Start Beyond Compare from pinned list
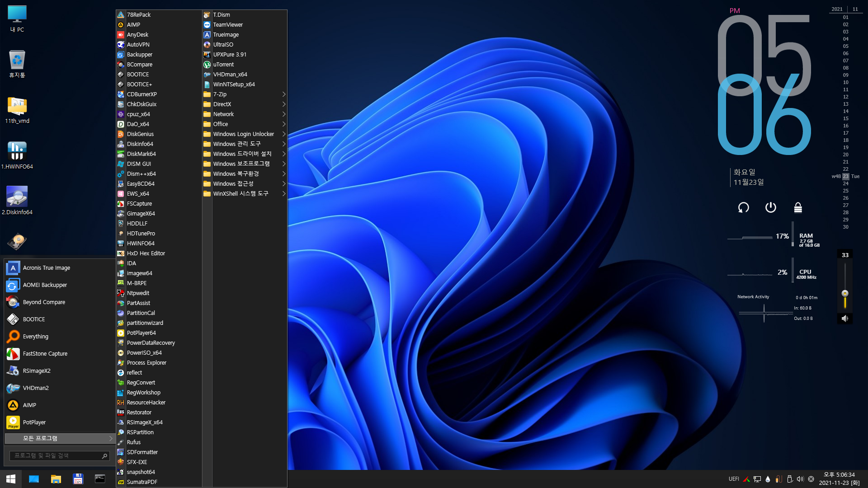 click(60, 302)
